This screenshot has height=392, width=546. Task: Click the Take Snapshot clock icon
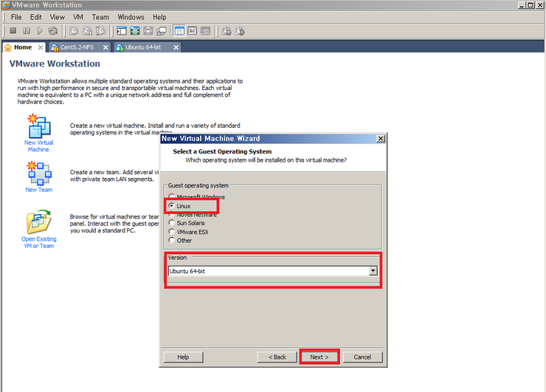[x=74, y=31]
